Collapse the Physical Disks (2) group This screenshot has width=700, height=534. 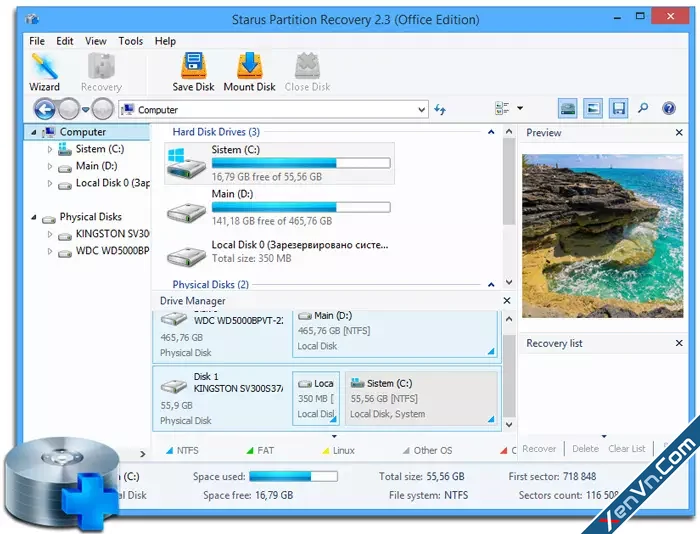tap(491, 284)
